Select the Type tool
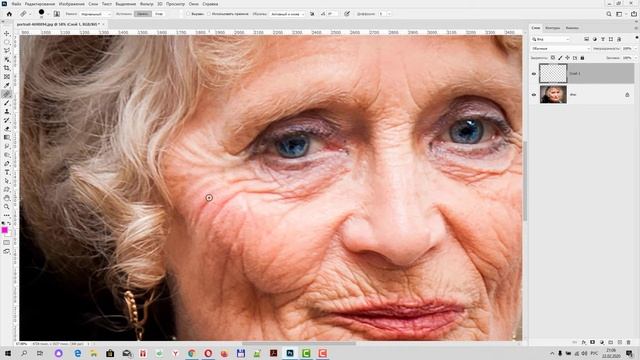640x360 pixels. [x=7, y=172]
